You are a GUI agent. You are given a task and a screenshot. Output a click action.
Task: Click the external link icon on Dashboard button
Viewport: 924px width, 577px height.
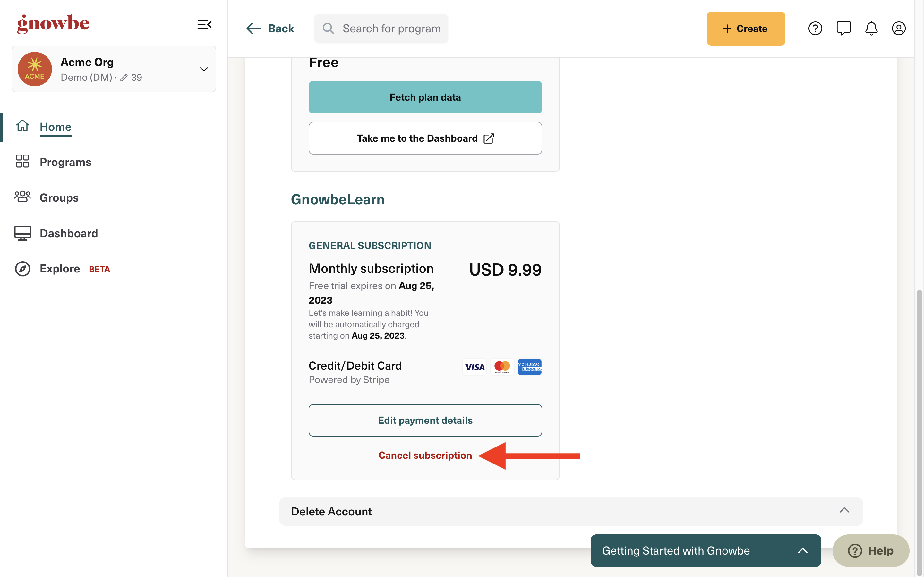tap(489, 138)
